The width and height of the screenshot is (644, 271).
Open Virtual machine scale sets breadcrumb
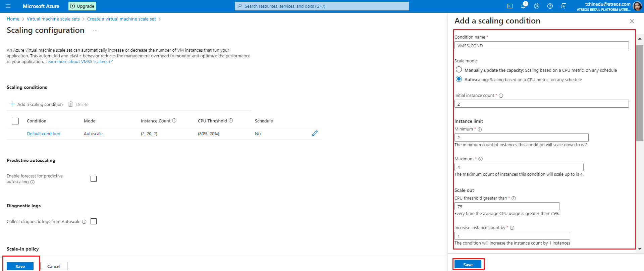[53, 19]
